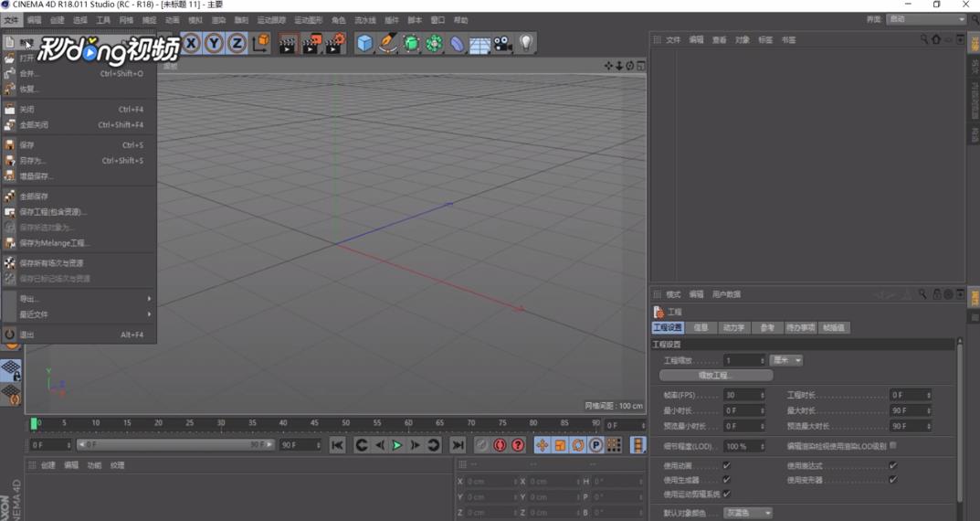Click frame 45 on the timeline ruler
Screen dimensions: 980x521
[x=314, y=423]
